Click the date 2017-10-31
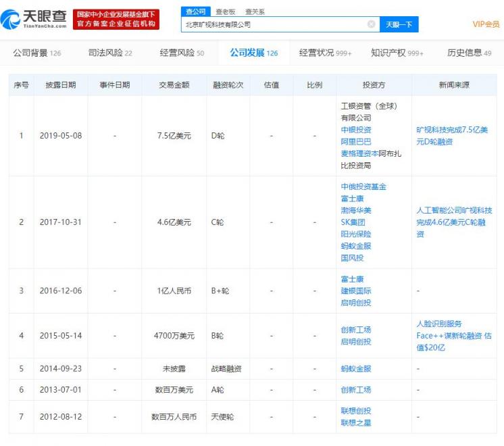The image size is (504, 446). pos(61,222)
